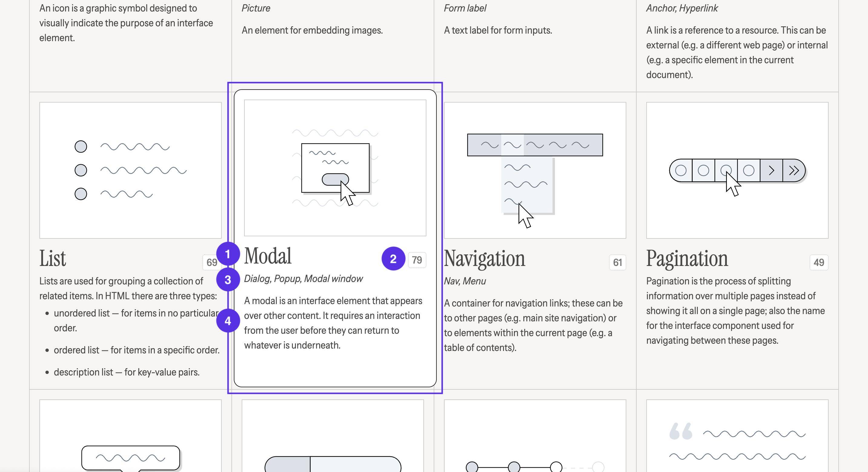Click the List component illustration
Viewport: 868px width, 472px height.
[131, 170]
